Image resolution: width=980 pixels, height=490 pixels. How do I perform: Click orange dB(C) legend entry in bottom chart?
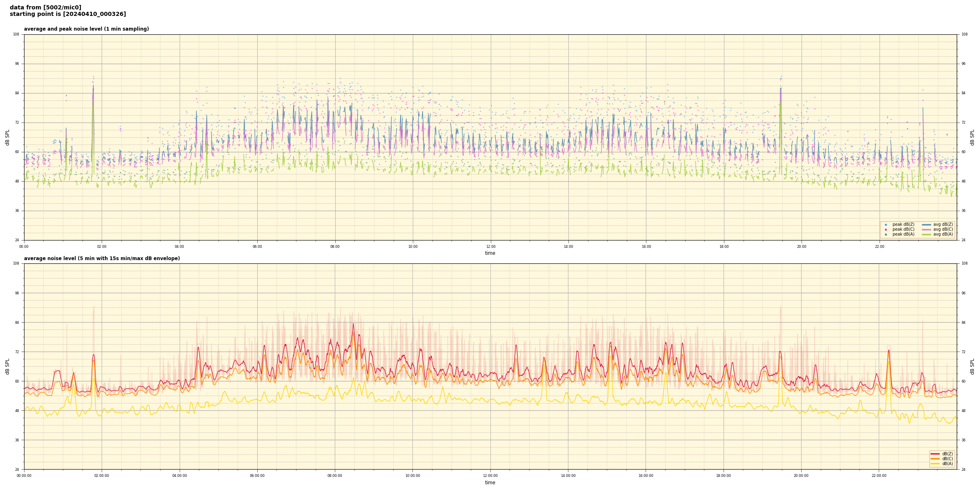pyautogui.click(x=935, y=459)
